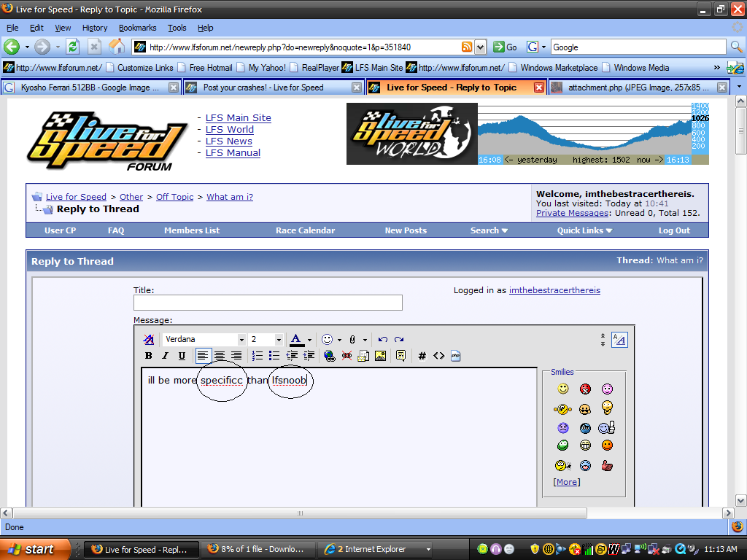Insert image icon in editor toolbar
The width and height of the screenshot is (747, 560).
(380, 356)
